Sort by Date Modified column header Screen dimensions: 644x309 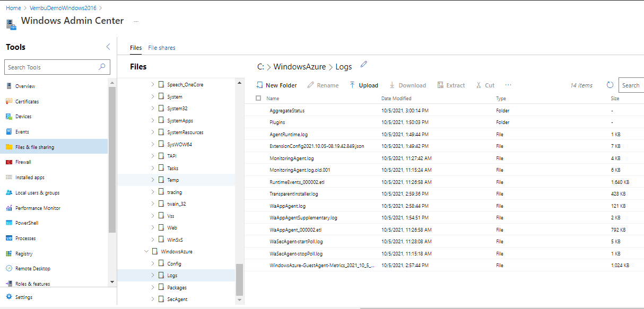click(x=396, y=99)
